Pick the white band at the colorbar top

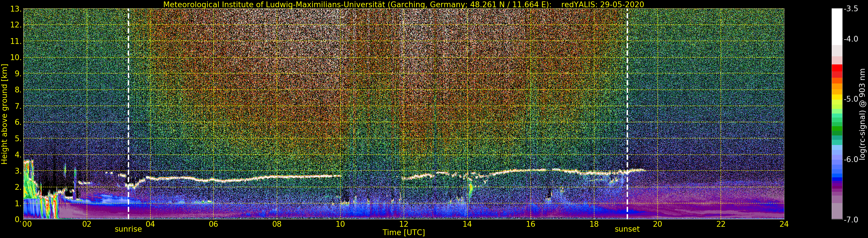pyautogui.click(x=837, y=26)
